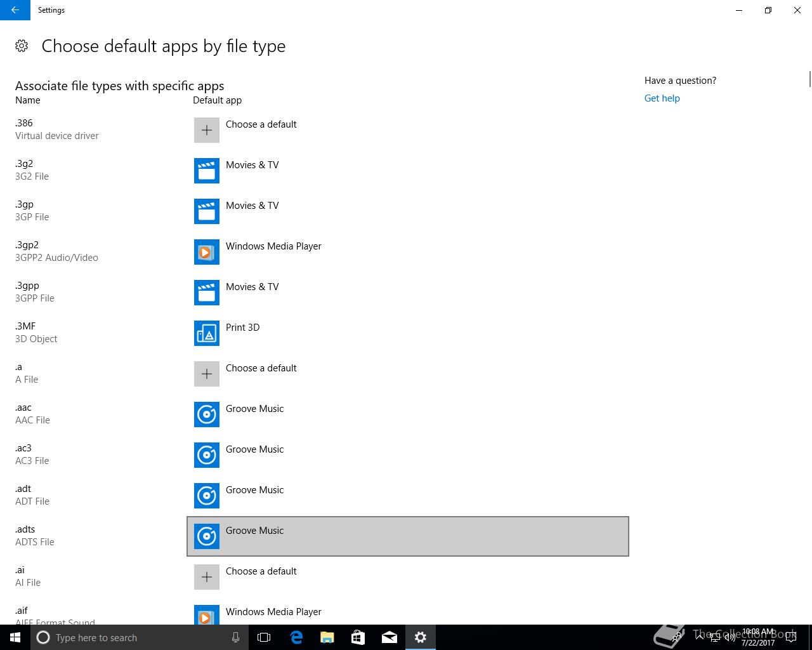Select the 'A File' description
Viewport: 812px width, 650px height.
pyautogui.click(x=27, y=380)
